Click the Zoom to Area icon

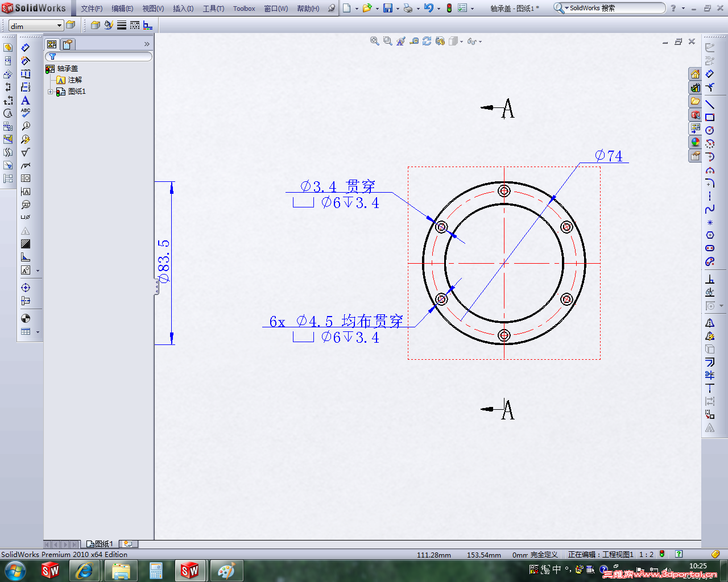(387, 41)
